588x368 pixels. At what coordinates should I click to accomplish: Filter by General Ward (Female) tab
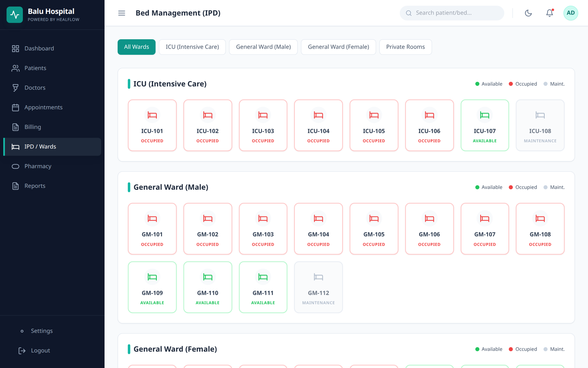[338, 47]
